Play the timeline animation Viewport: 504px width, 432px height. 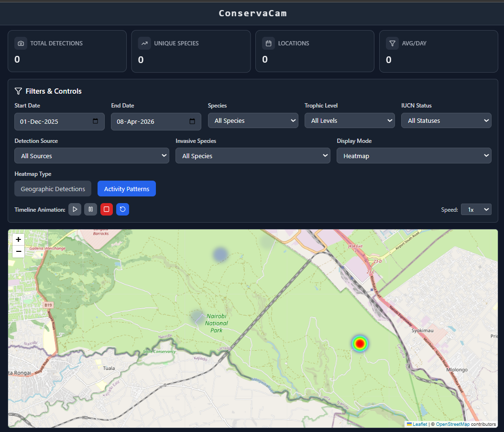point(75,209)
